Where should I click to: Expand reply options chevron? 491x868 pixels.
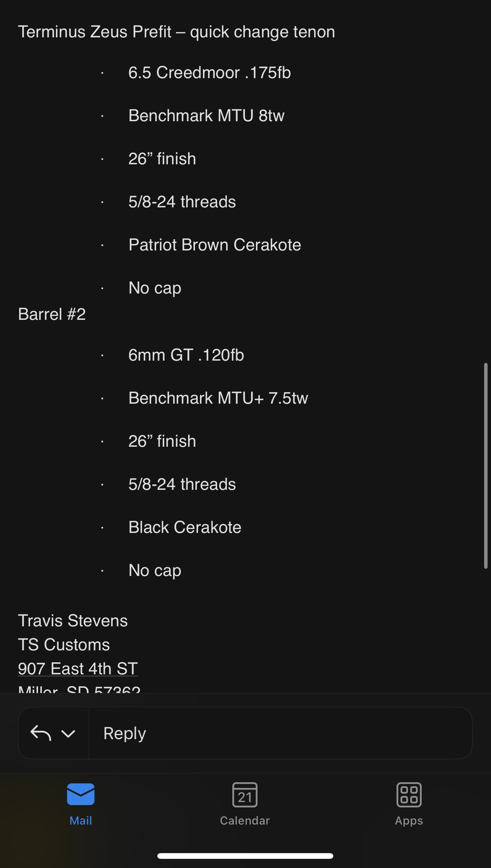(68, 733)
